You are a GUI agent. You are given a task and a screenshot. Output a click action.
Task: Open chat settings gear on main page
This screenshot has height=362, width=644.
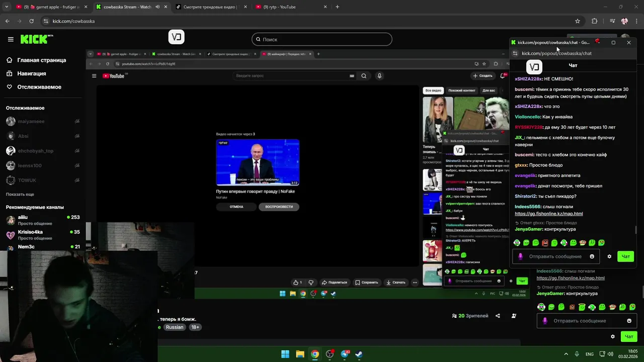click(x=612, y=336)
